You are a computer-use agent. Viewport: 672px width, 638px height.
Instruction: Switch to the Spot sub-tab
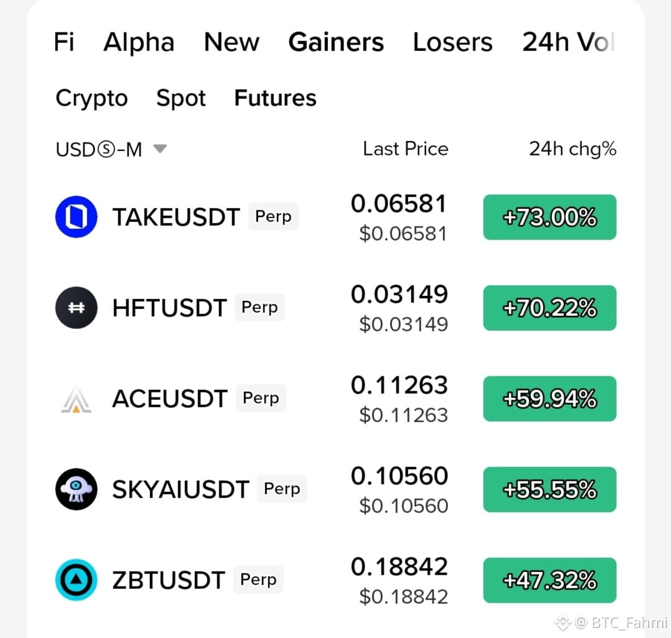point(181,98)
